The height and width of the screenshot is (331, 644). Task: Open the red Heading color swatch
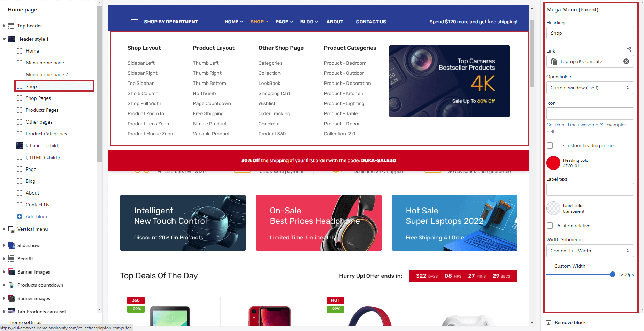point(553,163)
